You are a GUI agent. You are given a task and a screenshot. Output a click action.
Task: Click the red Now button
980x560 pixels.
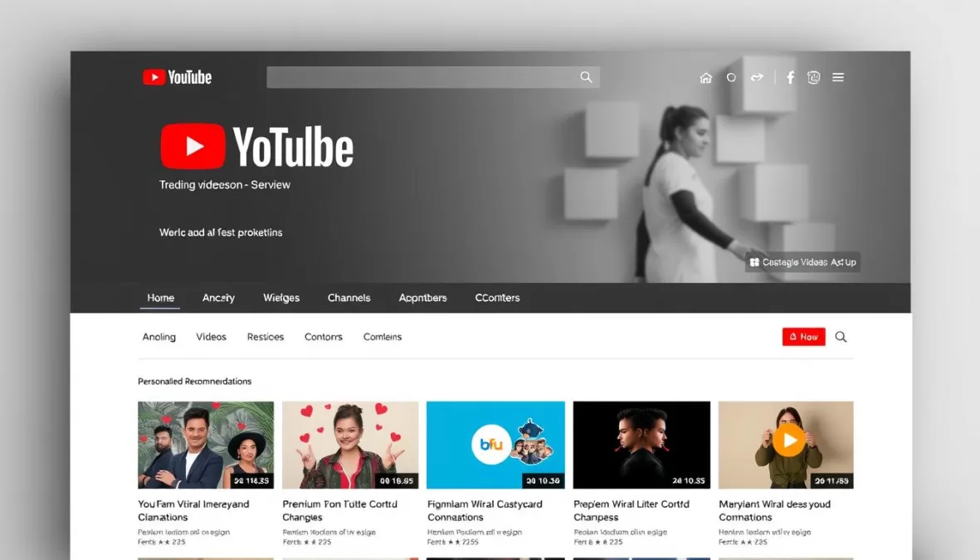click(803, 337)
